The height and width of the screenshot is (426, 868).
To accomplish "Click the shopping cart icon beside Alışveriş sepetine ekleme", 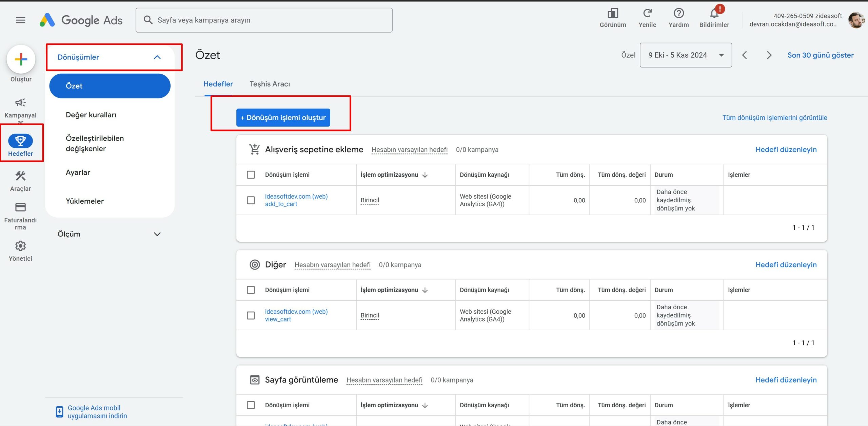I will (x=254, y=149).
